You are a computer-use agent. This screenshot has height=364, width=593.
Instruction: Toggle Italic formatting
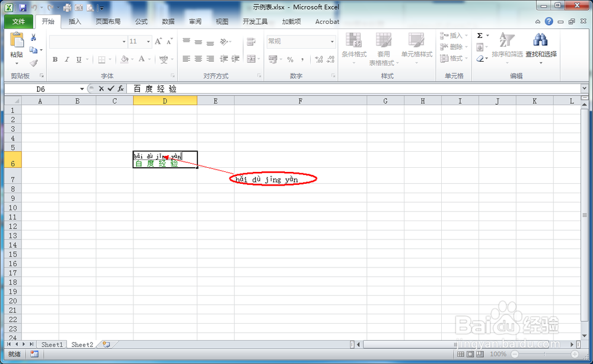coord(66,59)
